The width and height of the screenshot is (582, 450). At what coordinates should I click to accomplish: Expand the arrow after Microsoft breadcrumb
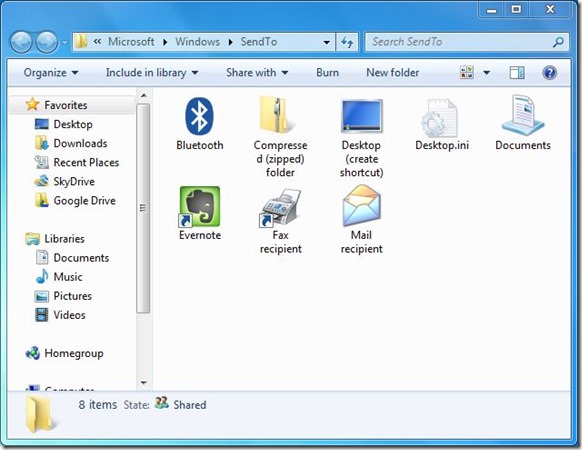165,42
